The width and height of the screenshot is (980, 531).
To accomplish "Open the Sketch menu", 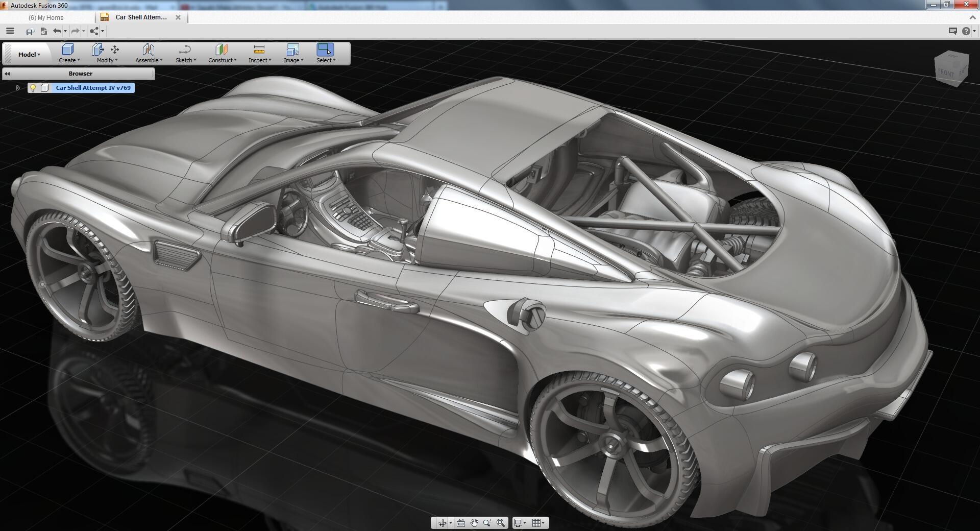I will 186,60.
